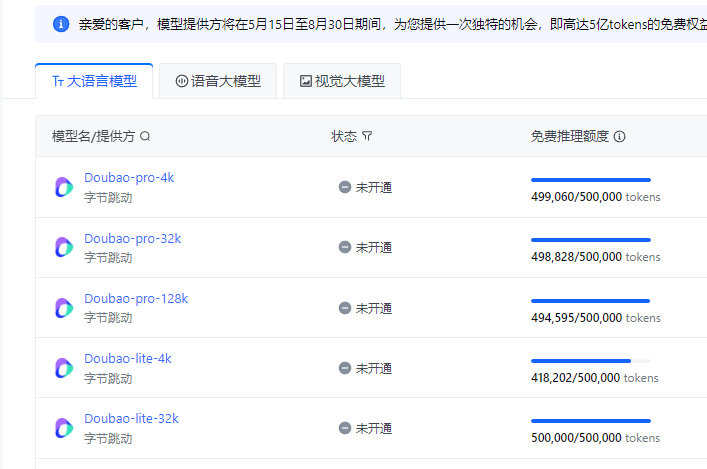The width and height of the screenshot is (707, 469).
Task: Open the Doubao-pro-32k model link
Action: (133, 239)
